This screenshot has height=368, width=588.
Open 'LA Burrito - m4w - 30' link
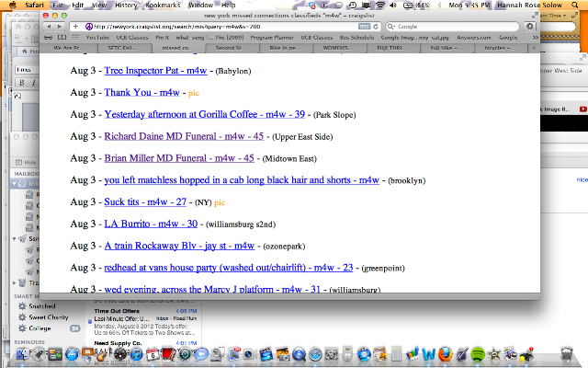point(151,224)
